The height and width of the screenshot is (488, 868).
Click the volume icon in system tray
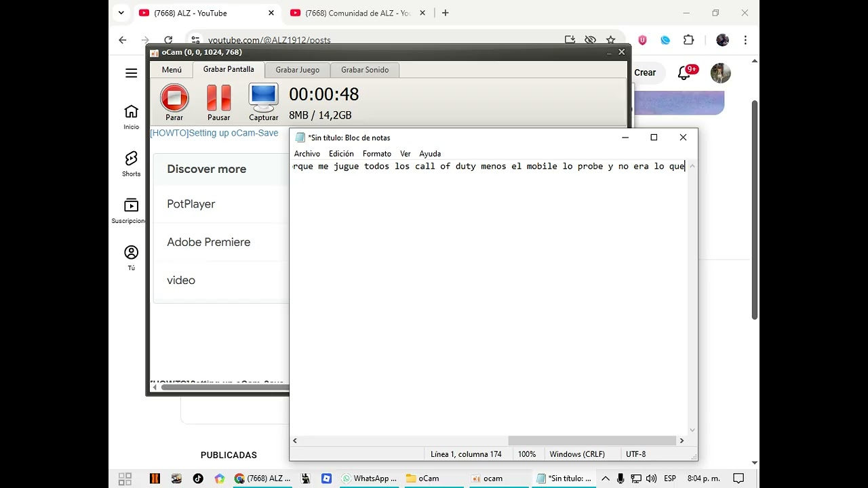coord(651,479)
